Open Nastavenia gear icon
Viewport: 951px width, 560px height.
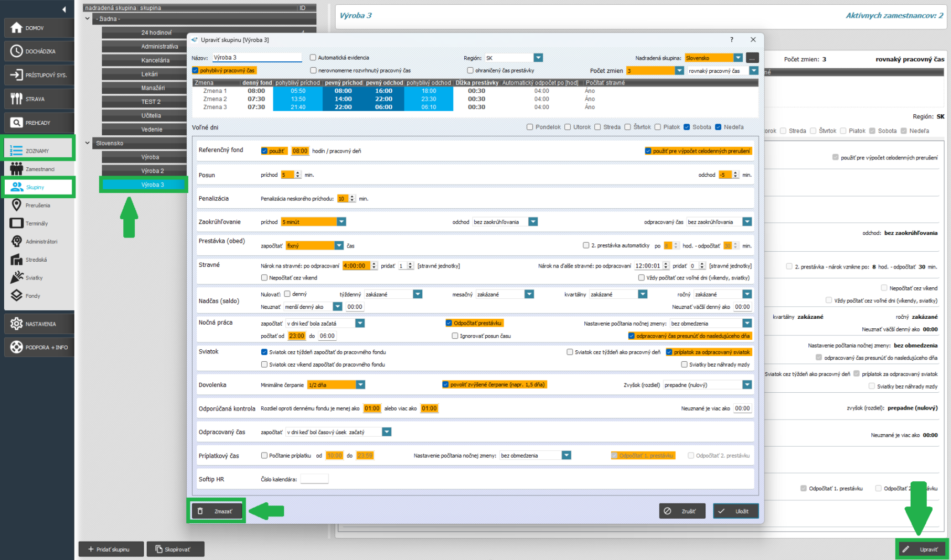[x=16, y=324]
